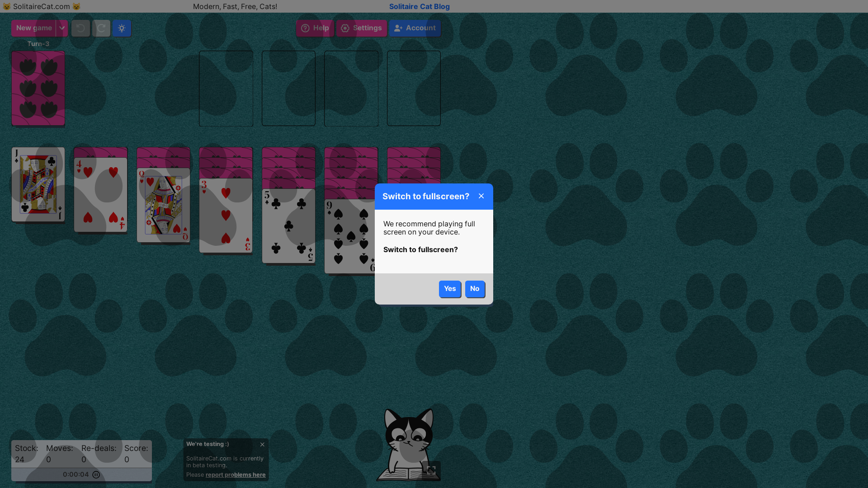Click the lightbulb hint icon
This screenshot has width=868, height=488.
(122, 28)
